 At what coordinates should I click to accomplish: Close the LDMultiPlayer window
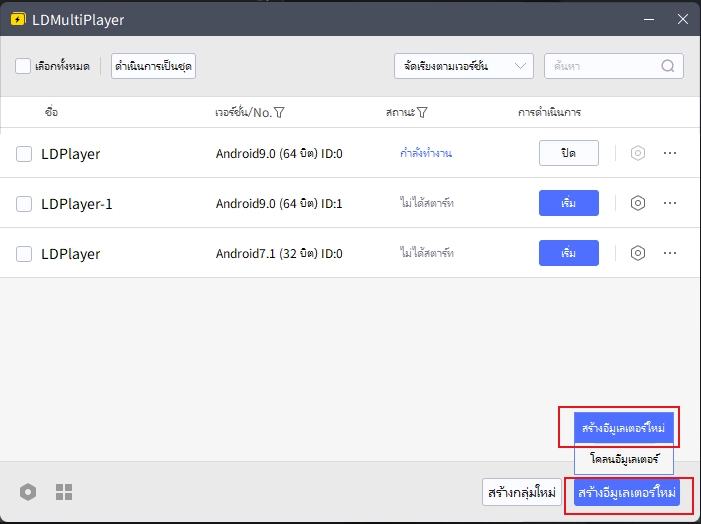pos(683,19)
